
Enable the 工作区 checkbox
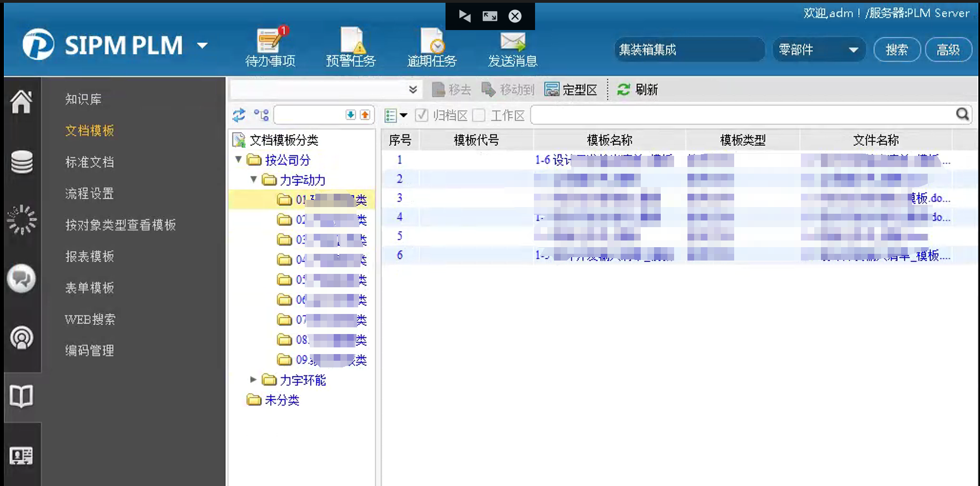pos(479,115)
